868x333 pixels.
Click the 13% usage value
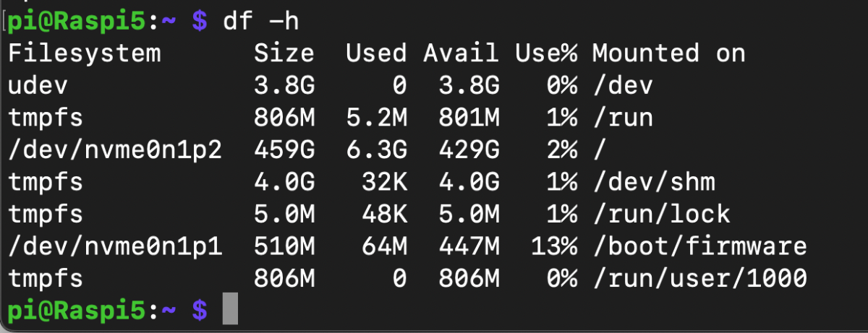click(x=554, y=246)
